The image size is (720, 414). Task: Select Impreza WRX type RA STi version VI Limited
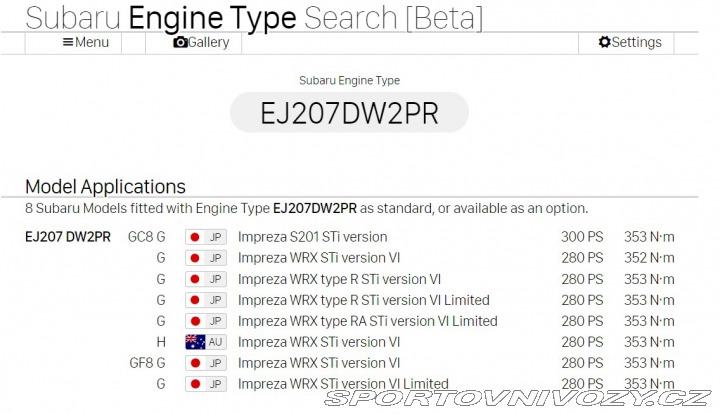coord(367,321)
